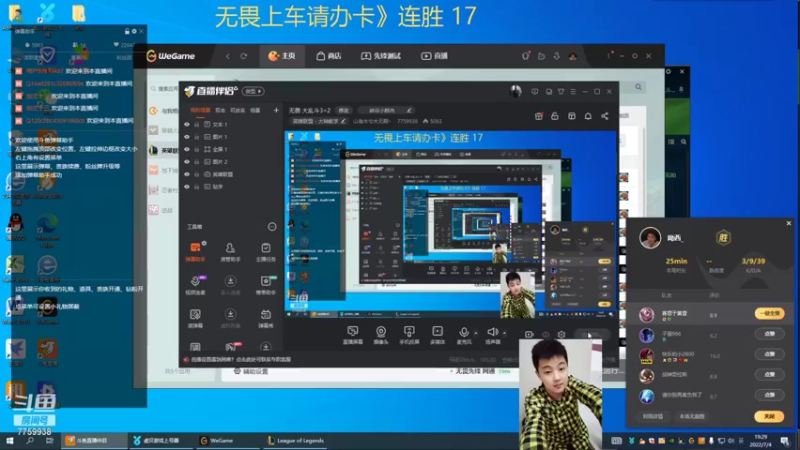
Task: Open taskbar search
Action: tap(30, 440)
